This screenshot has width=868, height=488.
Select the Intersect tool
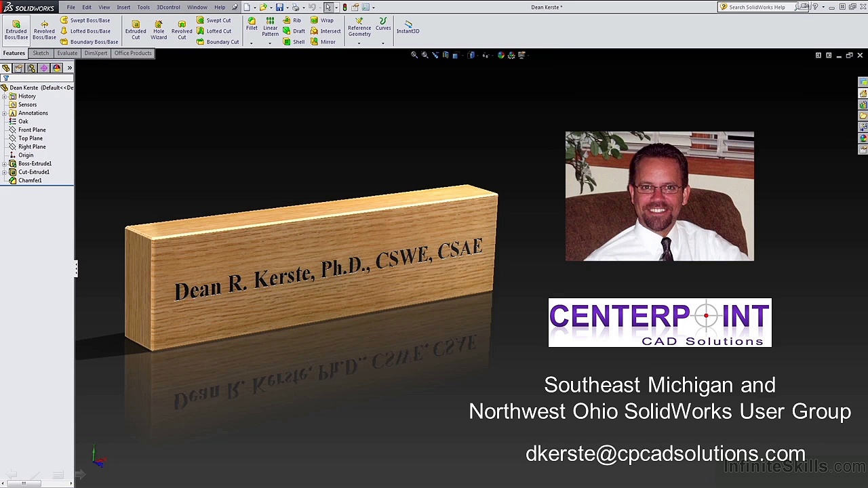[325, 31]
